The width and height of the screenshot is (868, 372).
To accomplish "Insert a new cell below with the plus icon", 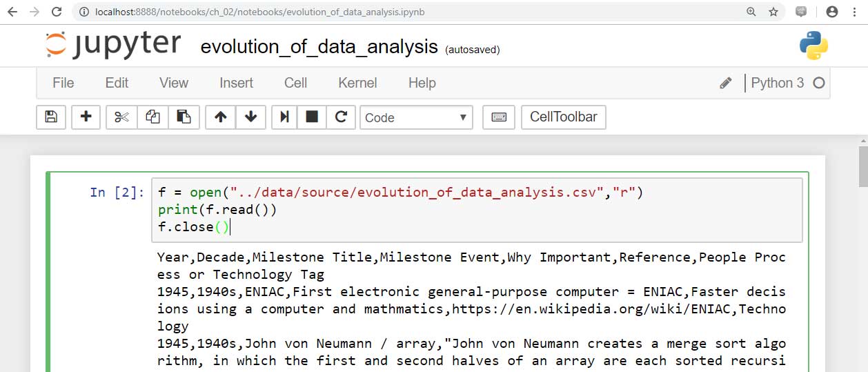I will [x=86, y=117].
